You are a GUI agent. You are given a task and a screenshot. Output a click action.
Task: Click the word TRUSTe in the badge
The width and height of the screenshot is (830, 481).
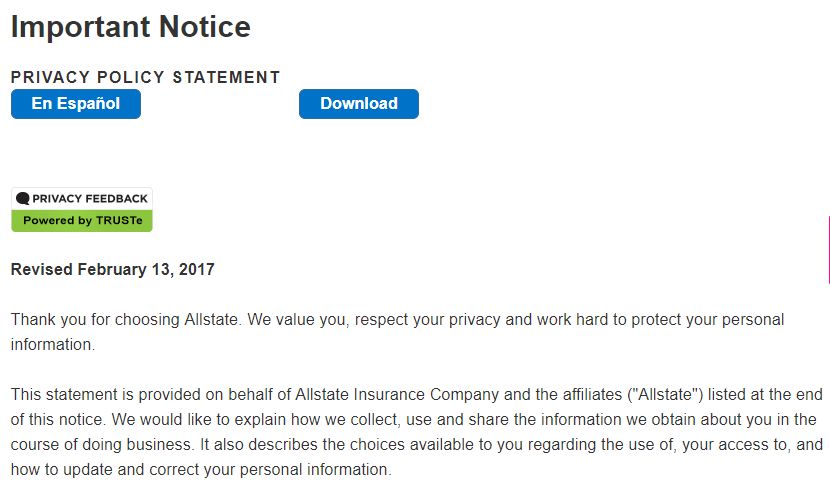coord(119,221)
